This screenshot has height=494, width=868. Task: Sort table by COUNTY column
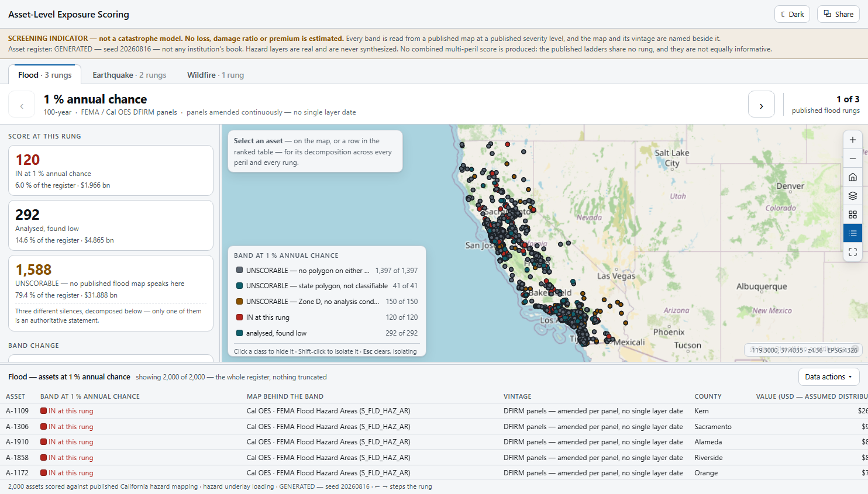pos(708,396)
